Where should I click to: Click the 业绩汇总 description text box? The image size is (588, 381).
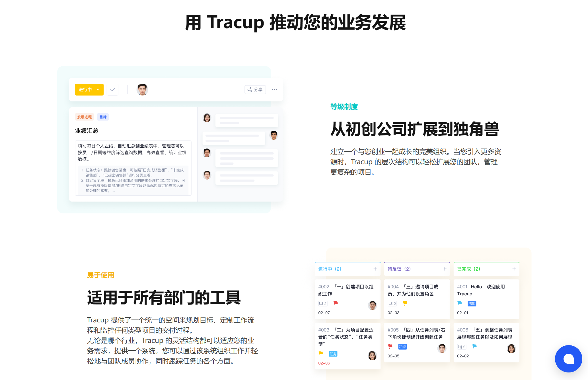tap(133, 168)
